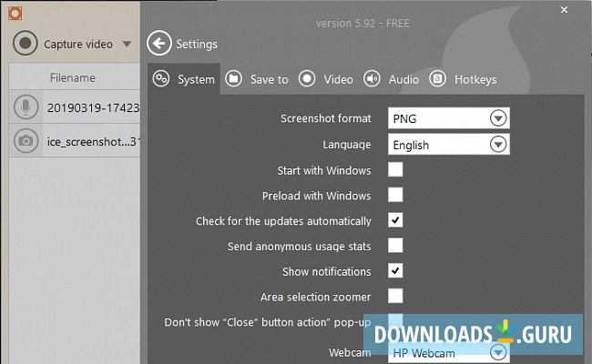Screen dimensions: 592x364
Task: Switch to the System tab
Action: (x=184, y=79)
